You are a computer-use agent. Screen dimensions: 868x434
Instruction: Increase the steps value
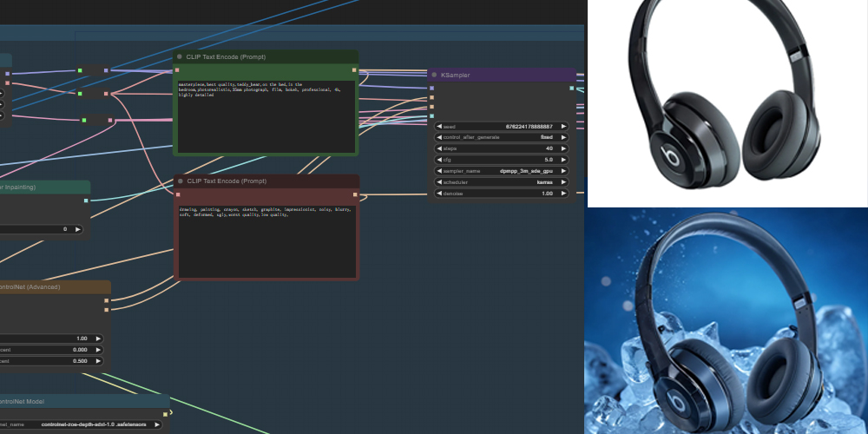(563, 148)
